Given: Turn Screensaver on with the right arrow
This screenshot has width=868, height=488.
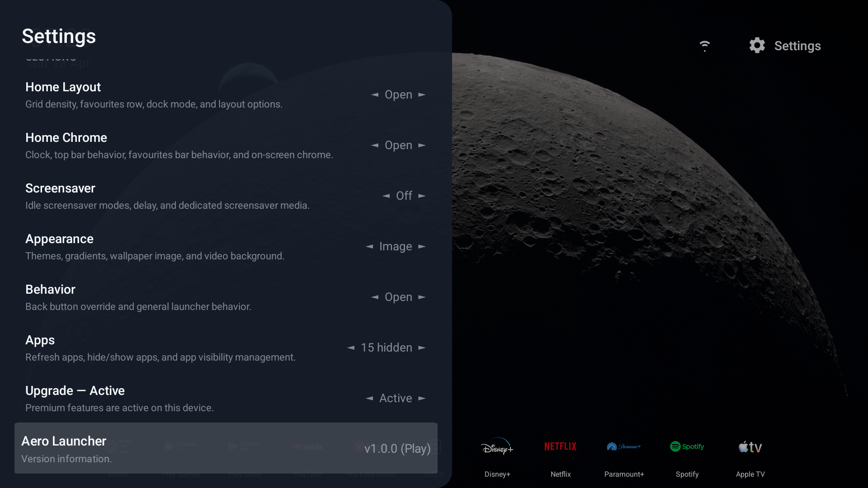Looking at the screenshot, I should tap(421, 196).
